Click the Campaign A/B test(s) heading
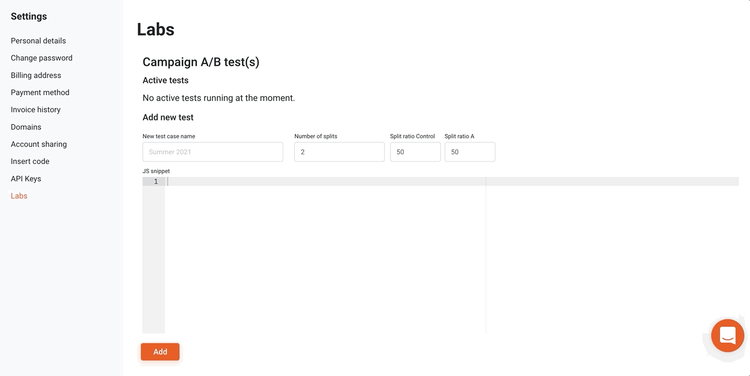Screen dimensions: 750x376 pos(201,62)
